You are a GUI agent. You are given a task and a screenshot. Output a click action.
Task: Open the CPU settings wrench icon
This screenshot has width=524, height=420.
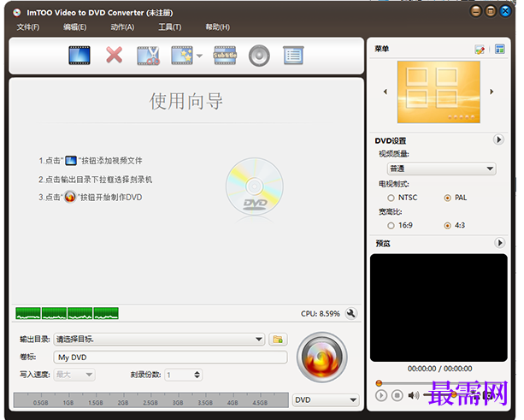(350, 314)
